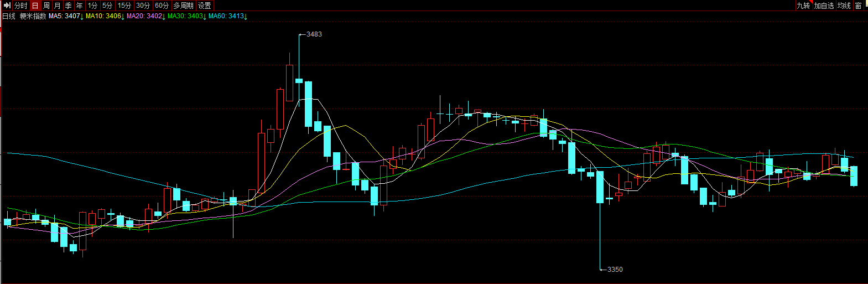Switch to the 周 weekly period

46,6
